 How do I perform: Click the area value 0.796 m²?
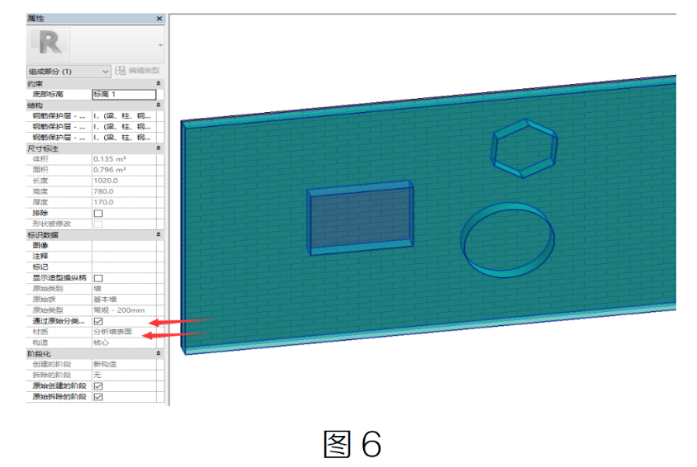click(110, 170)
